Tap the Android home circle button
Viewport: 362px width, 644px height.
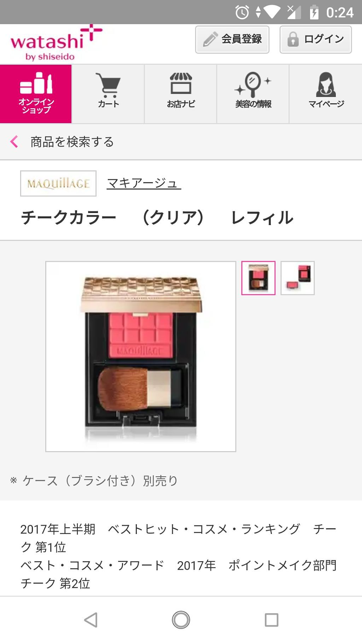[181, 620]
